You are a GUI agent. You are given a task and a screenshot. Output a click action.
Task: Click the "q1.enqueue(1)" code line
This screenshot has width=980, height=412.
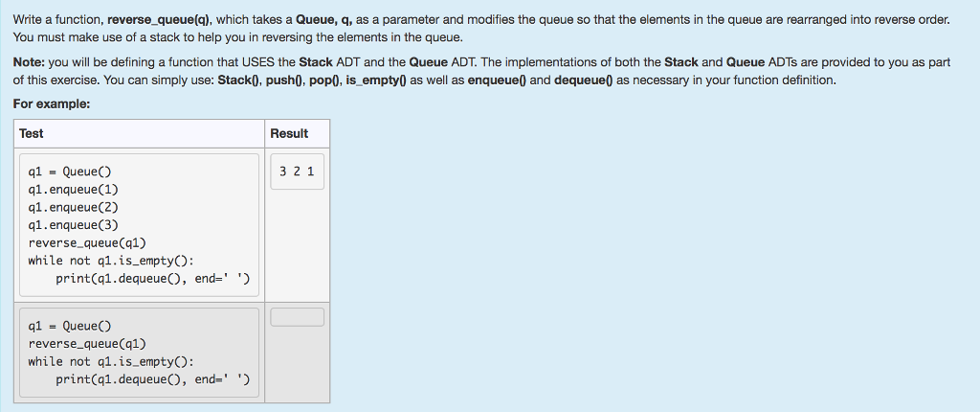coord(73,190)
